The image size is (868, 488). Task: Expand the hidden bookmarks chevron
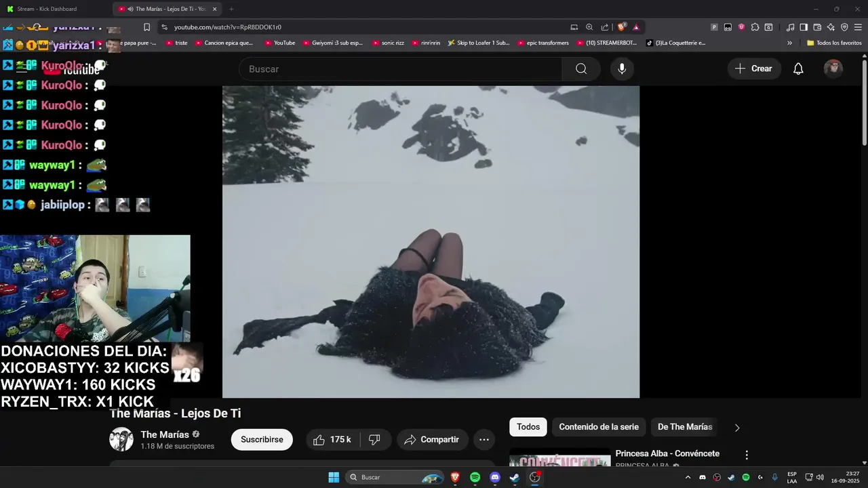click(789, 43)
